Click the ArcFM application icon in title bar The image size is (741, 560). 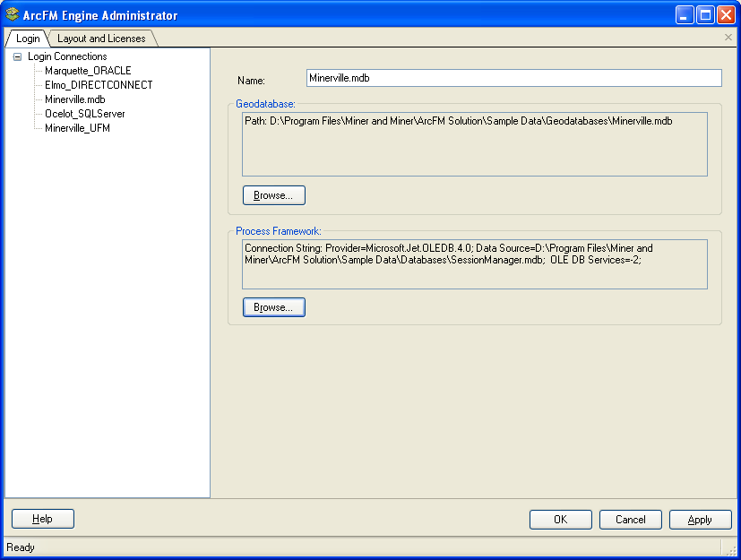13,15
